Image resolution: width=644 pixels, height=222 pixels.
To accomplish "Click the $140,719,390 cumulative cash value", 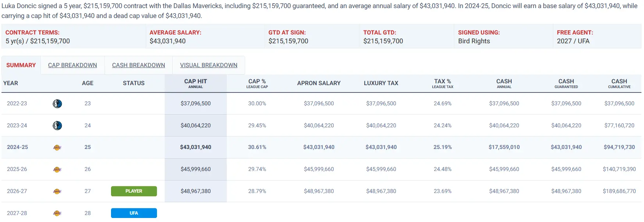I will 619,169.
